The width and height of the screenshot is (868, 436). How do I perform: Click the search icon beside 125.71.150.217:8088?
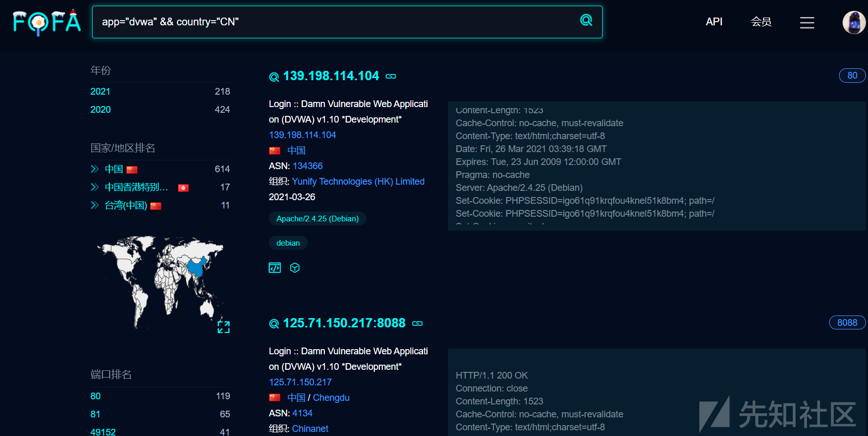pyautogui.click(x=274, y=324)
